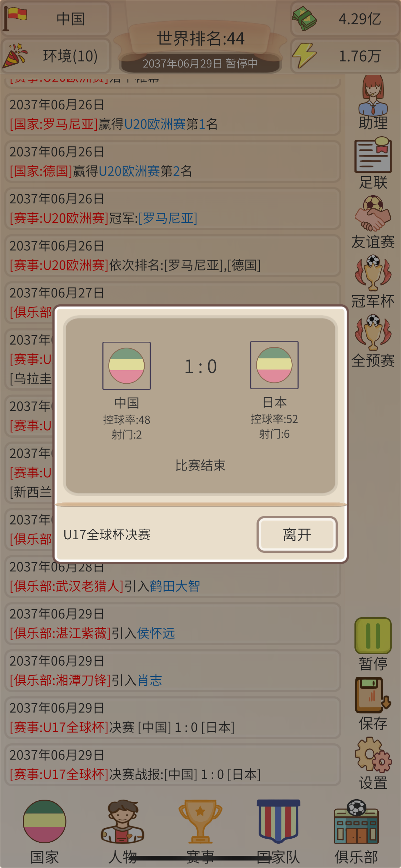Select the 友谊赛 handshake icon
The width and height of the screenshot is (401, 868).
[x=373, y=222]
